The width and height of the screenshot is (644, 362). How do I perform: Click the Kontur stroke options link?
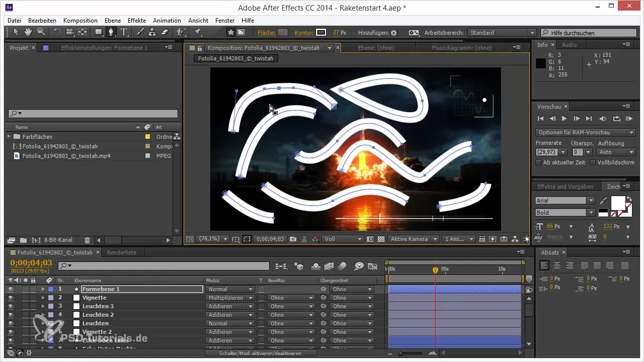coord(305,33)
